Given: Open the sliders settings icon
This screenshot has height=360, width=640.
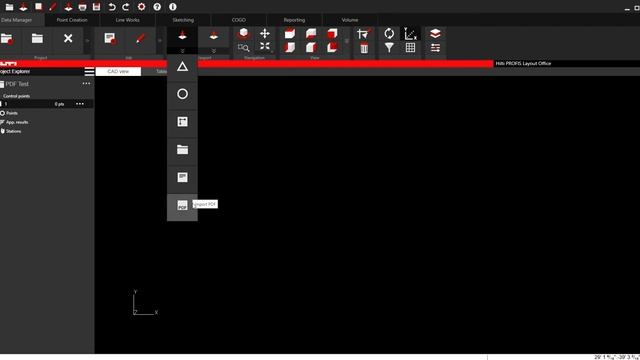Looking at the screenshot, I should [435, 48].
